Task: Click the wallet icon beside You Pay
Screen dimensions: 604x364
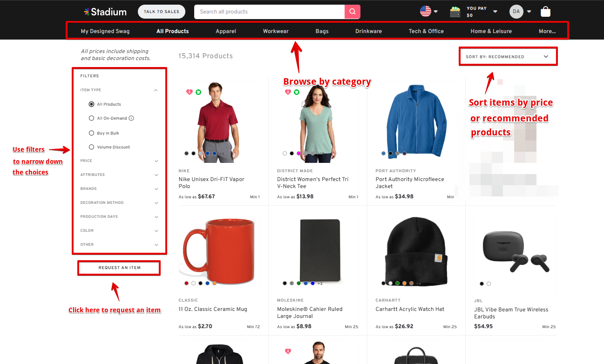Action: click(x=455, y=12)
